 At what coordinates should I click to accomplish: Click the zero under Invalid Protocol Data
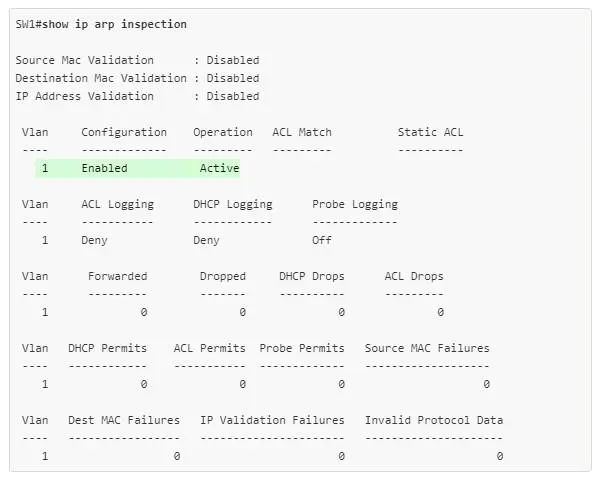click(x=500, y=456)
